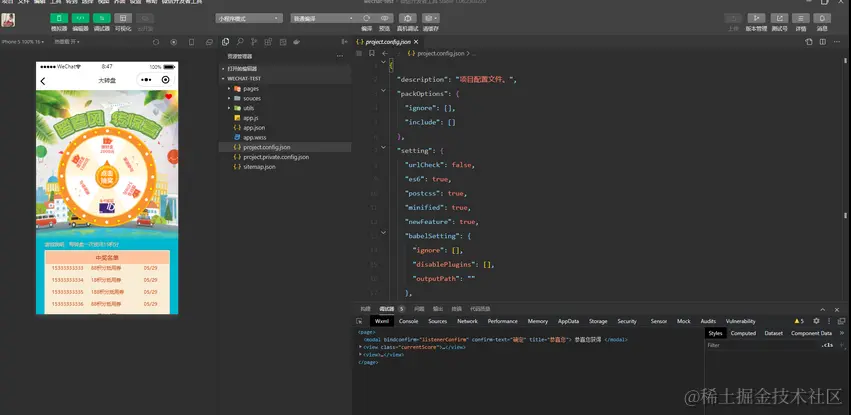851x415 pixels.
Task: Toggle the debugger panel (调试器) button
Action: pyautogui.click(x=101, y=18)
